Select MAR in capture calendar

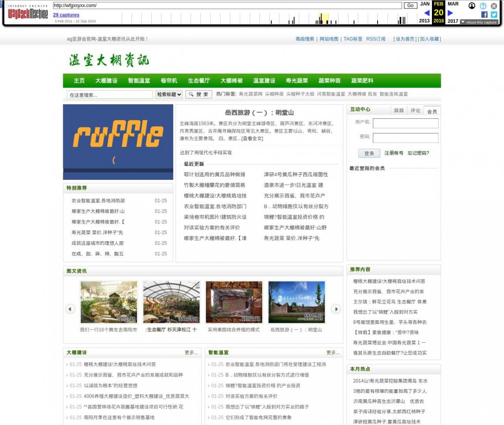[453, 4]
